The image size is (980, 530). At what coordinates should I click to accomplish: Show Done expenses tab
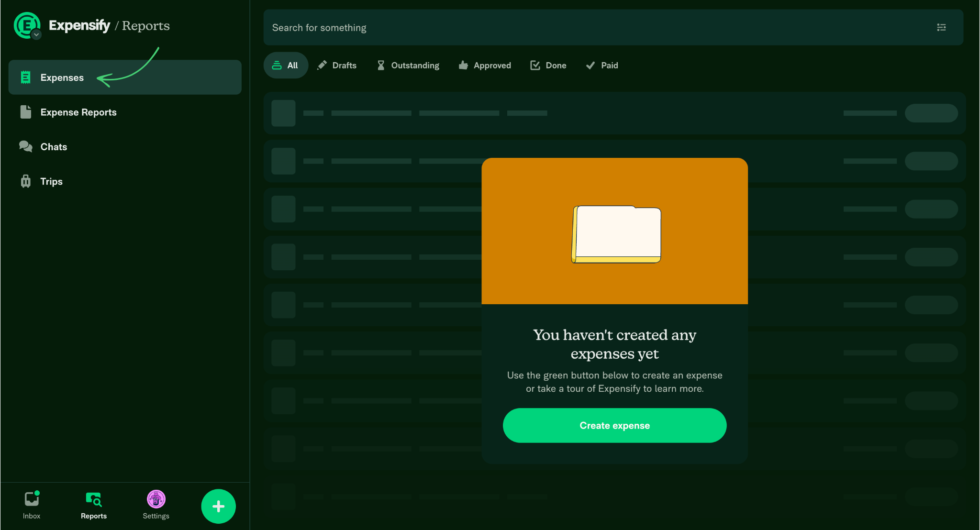pyautogui.click(x=548, y=66)
